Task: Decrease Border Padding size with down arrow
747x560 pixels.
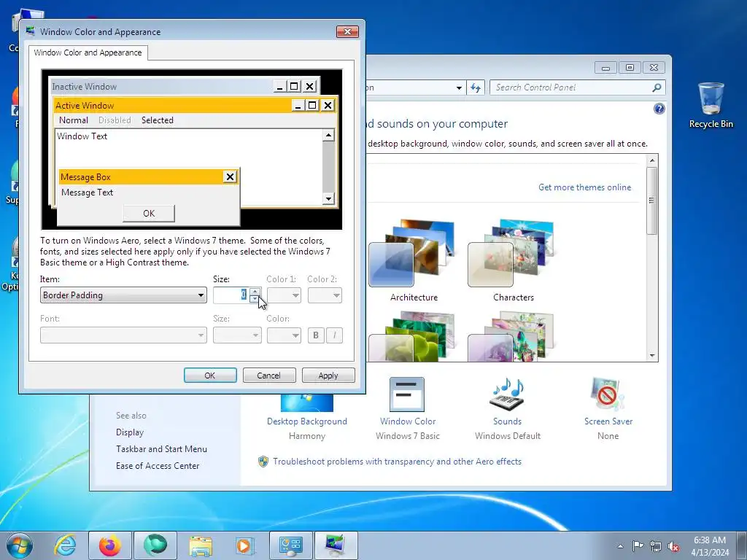Action: pyautogui.click(x=255, y=299)
